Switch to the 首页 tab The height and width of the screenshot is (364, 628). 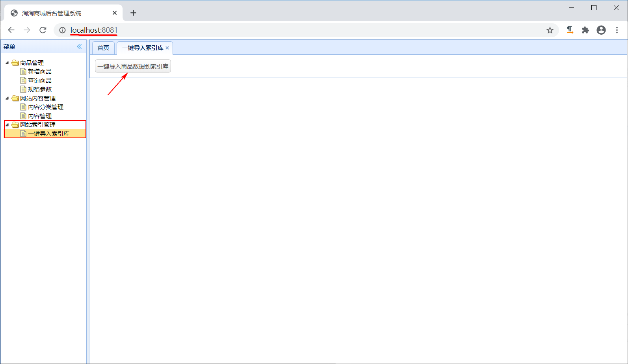coord(103,48)
